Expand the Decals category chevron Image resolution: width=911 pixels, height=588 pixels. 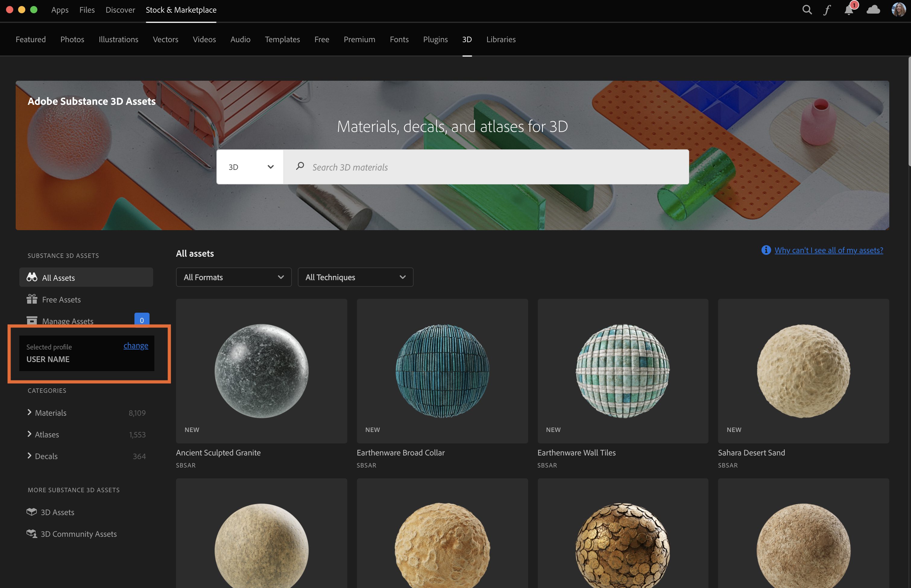pyautogui.click(x=30, y=456)
